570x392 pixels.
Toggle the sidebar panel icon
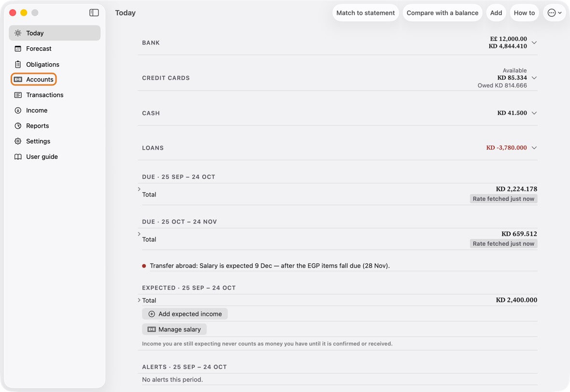(94, 13)
